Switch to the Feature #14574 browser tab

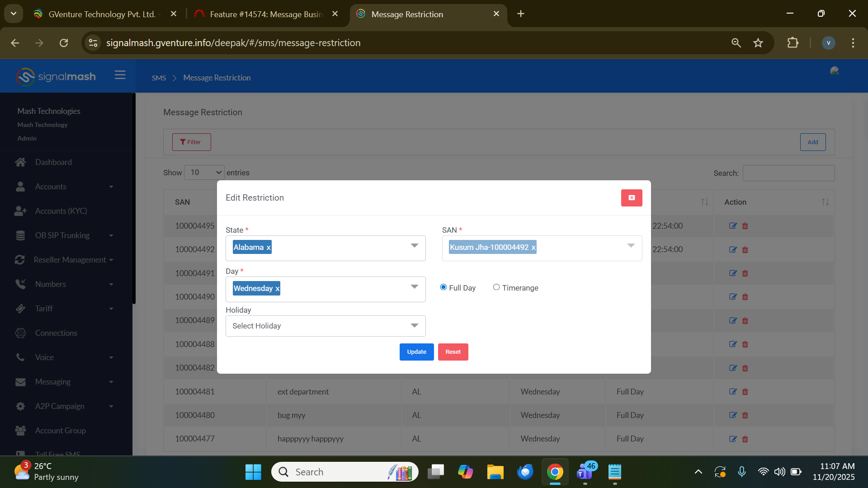click(x=266, y=14)
